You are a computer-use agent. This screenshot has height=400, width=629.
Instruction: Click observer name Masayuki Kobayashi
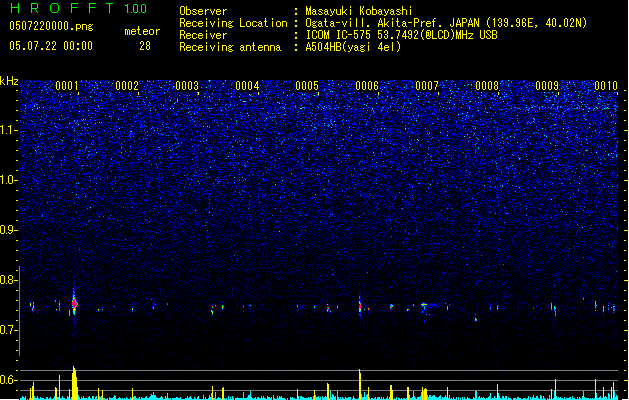point(359,11)
